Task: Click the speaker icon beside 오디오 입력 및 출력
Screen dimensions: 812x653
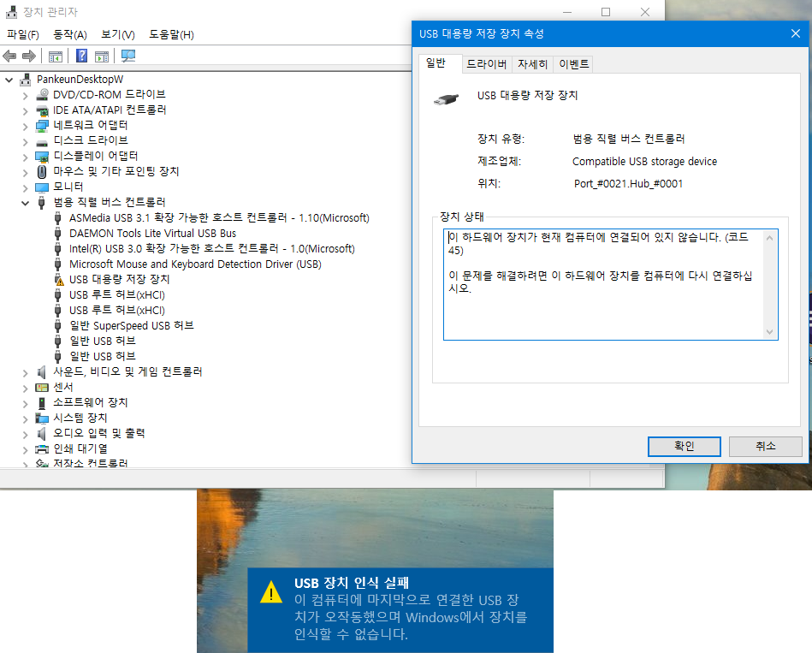Action: [x=42, y=433]
